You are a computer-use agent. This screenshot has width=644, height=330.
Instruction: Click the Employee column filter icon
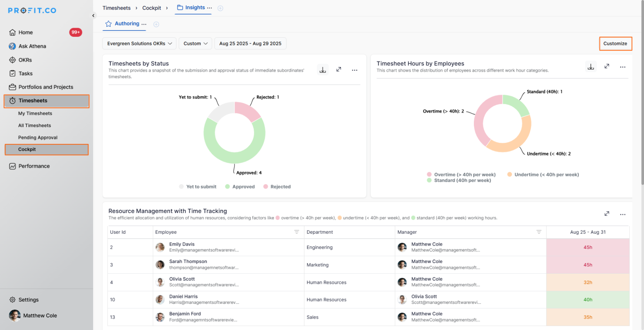pyautogui.click(x=296, y=232)
